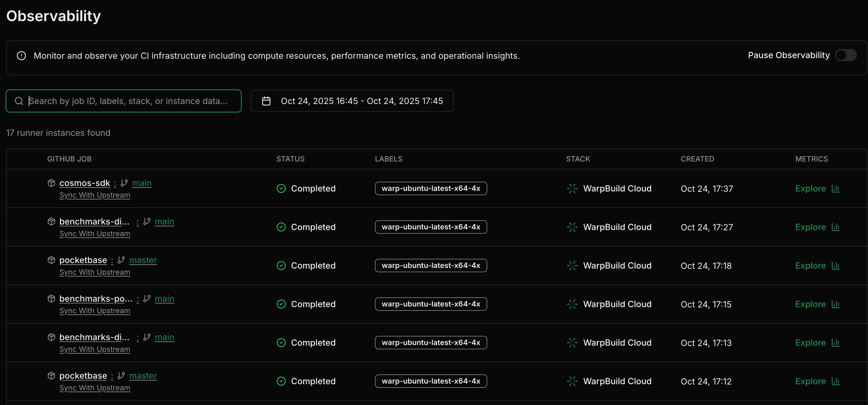Click the package icon beside cosmos-sdk
Screen dimensions: 868x405
51,183
